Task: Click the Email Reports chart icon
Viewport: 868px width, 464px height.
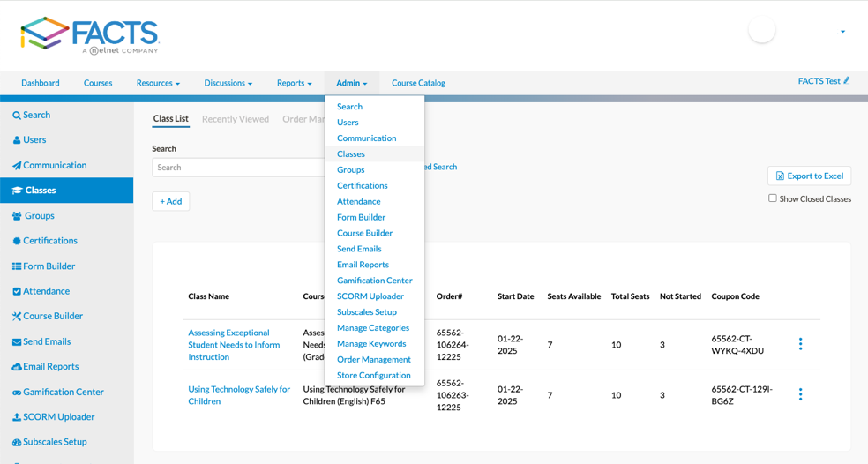Action: 17,367
